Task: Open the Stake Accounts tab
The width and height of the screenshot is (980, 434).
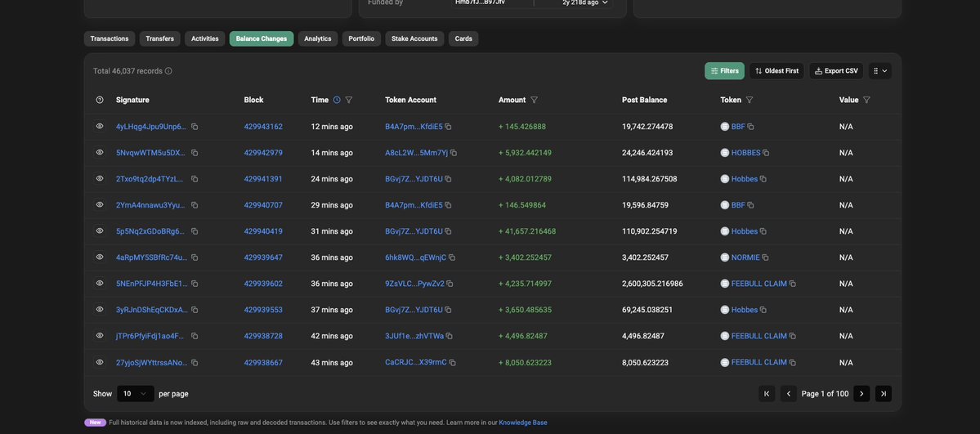Action: 414,38
